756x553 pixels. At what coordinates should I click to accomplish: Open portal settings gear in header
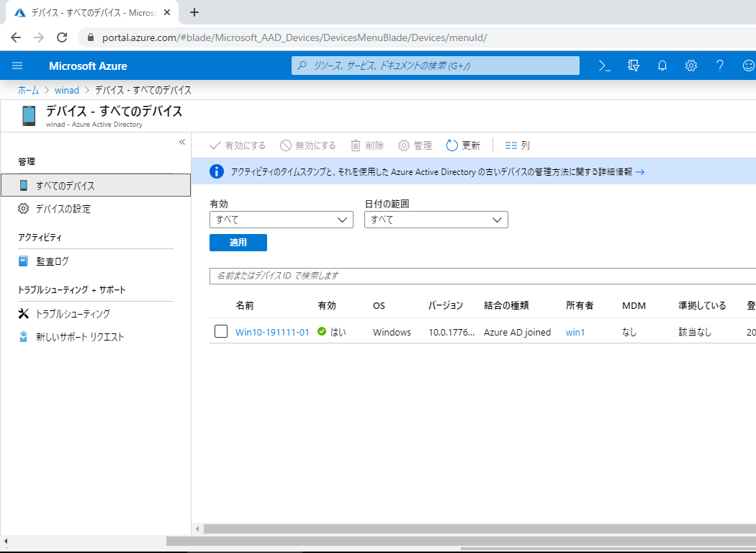pos(691,66)
